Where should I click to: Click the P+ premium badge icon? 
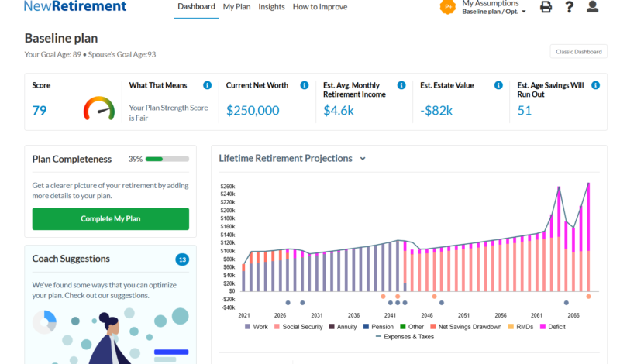(x=447, y=7)
